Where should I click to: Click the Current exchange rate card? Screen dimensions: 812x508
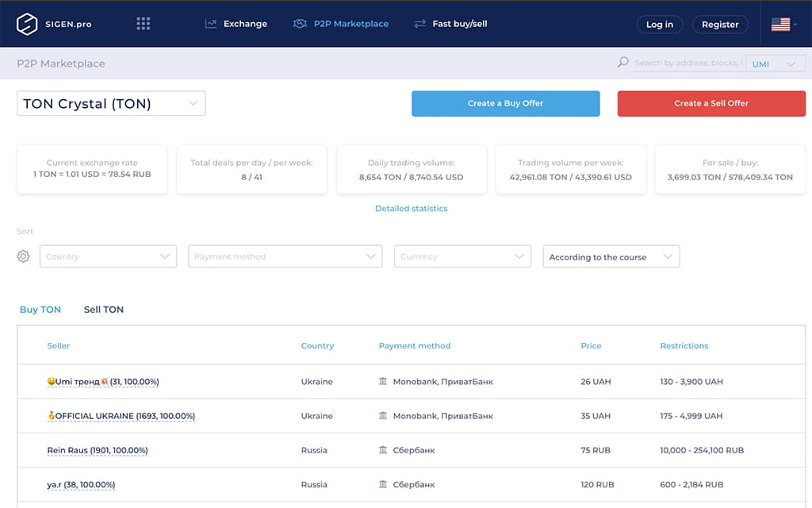click(92, 169)
